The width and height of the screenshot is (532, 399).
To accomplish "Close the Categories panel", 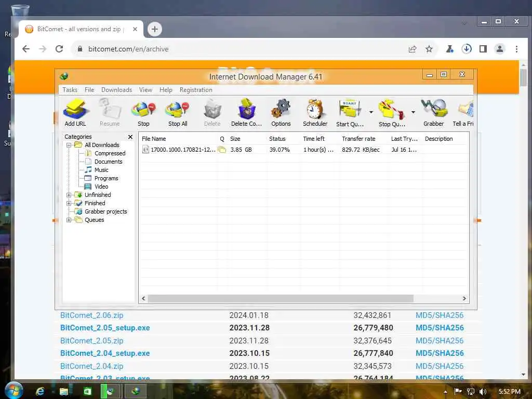I will pyautogui.click(x=130, y=137).
